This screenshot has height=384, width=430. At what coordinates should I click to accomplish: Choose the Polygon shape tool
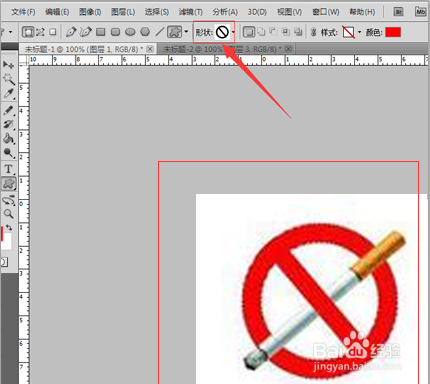(x=145, y=32)
